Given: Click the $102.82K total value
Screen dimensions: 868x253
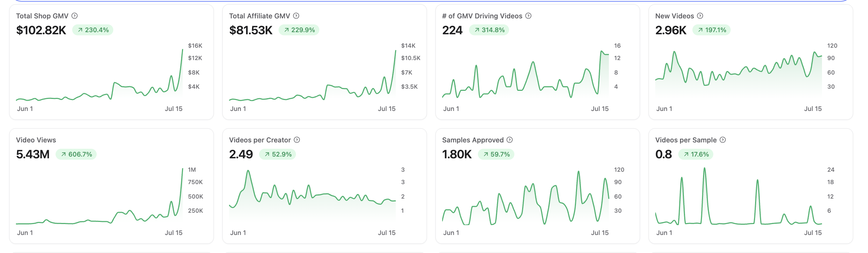Looking at the screenshot, I should pyautogui.click(x=41, y=30).
